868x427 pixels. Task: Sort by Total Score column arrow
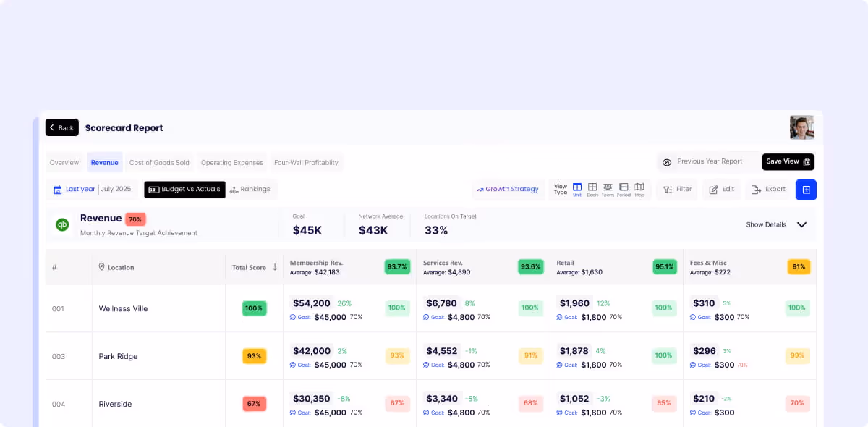[x=275, y=267]
